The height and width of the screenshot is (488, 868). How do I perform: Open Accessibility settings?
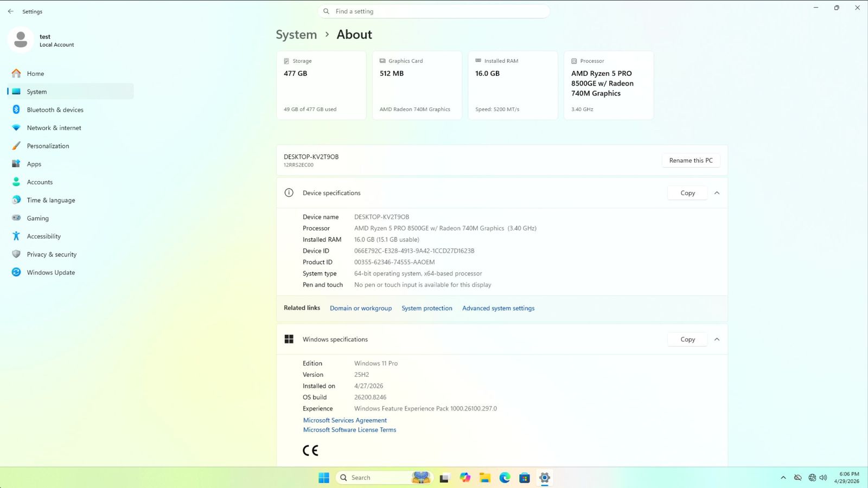pos(43,236)
